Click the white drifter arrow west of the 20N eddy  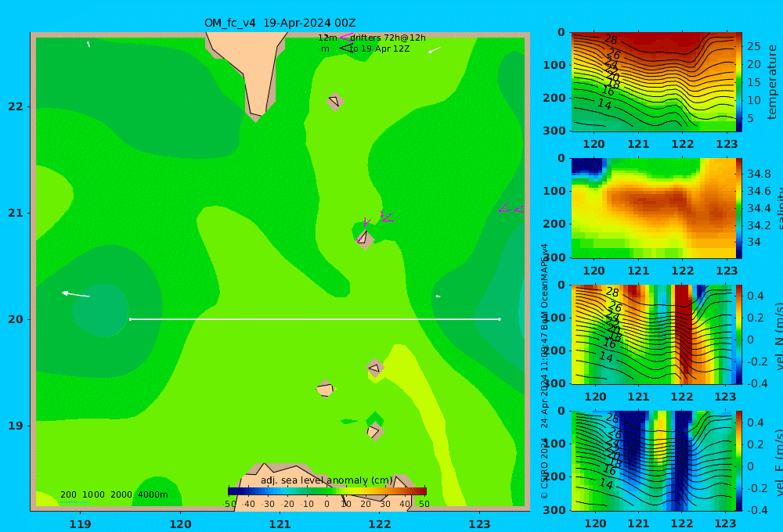(x=75, y=294)
